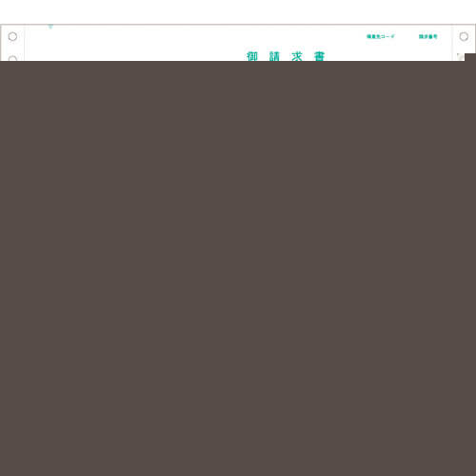
Task: Click the 御 character in the title
Action: click(252, 56)
